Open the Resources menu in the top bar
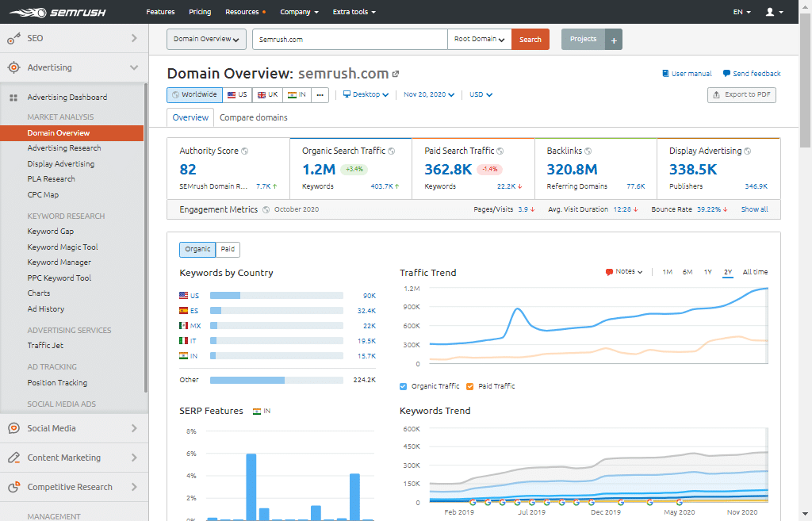The width and height of the screenshot is (812, 521). click(244, 12)
